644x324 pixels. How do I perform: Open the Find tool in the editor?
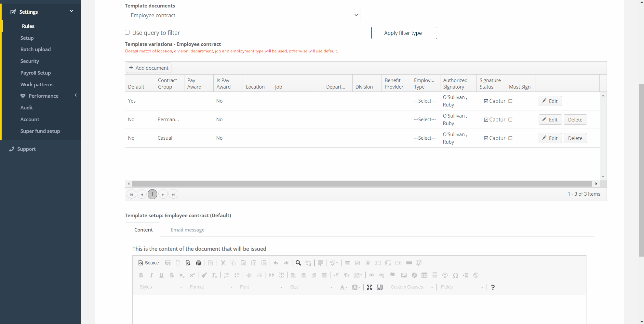(298, 263)
